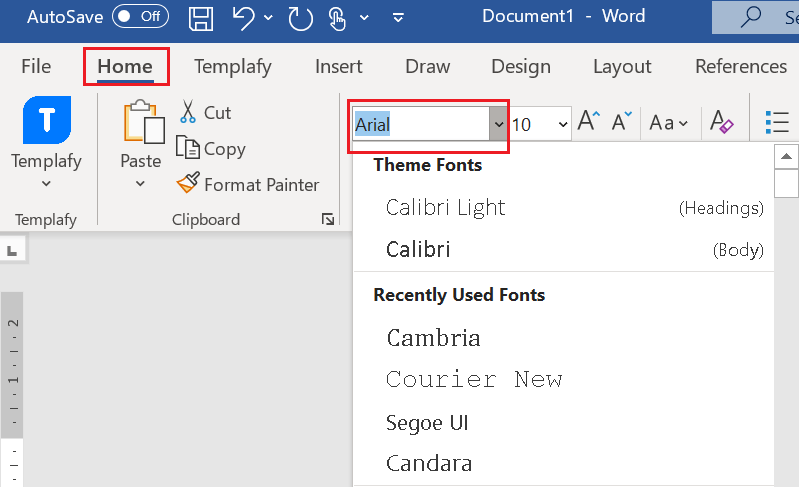Open the Touch/Mouse mode dropdown arrow
799x487 pixels.
pyautogui.click(x=364, y=18)
